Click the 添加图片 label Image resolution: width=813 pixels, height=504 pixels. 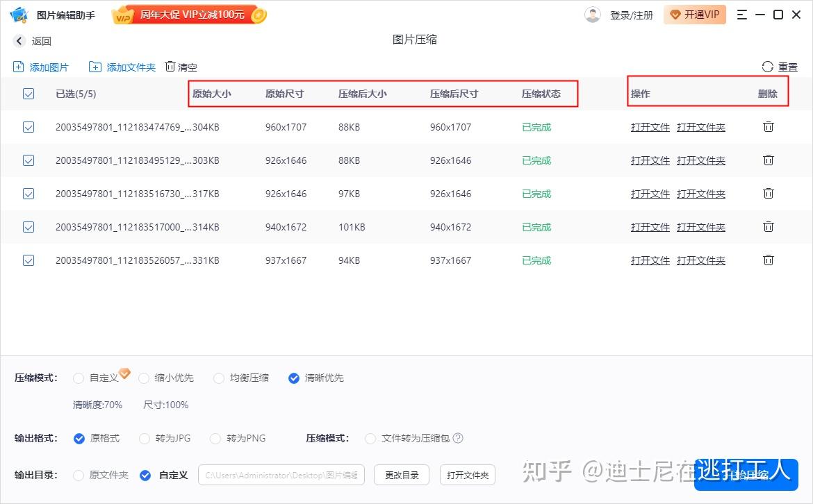coord(49,67)
